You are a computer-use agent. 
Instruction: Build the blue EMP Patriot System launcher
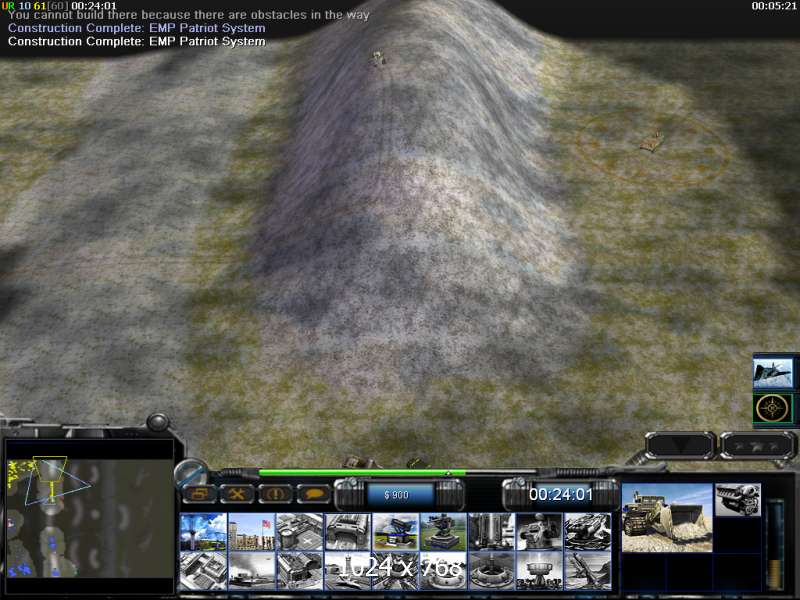coord(395,531)
